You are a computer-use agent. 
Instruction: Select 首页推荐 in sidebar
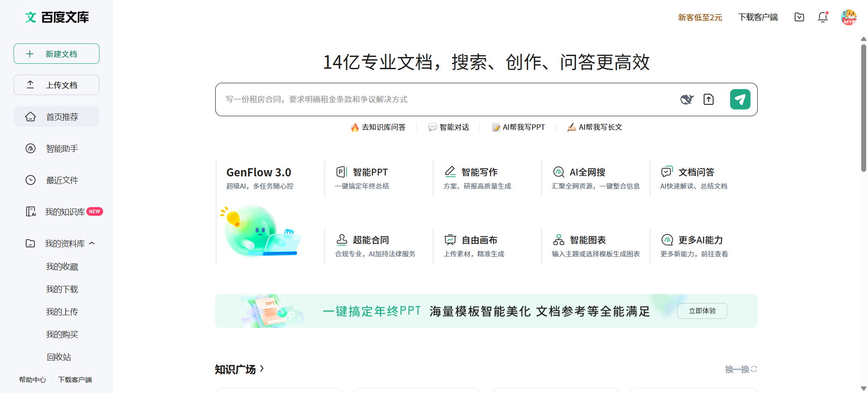coord(57,117)
